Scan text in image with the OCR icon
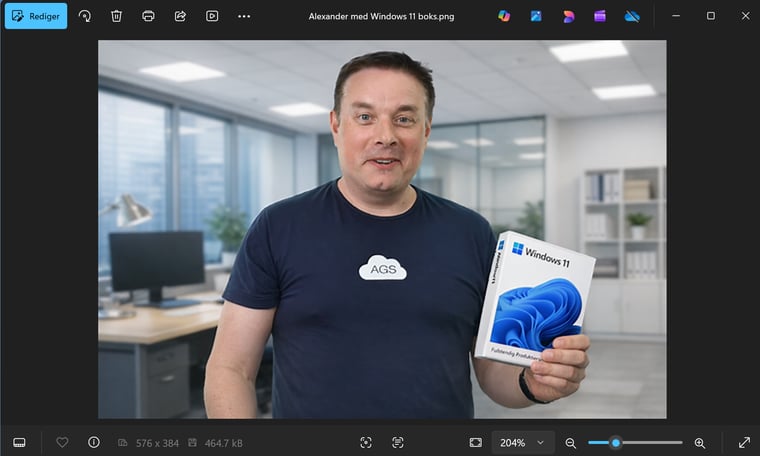The height and width of the screenshot is (456, 760). point(397,442)
